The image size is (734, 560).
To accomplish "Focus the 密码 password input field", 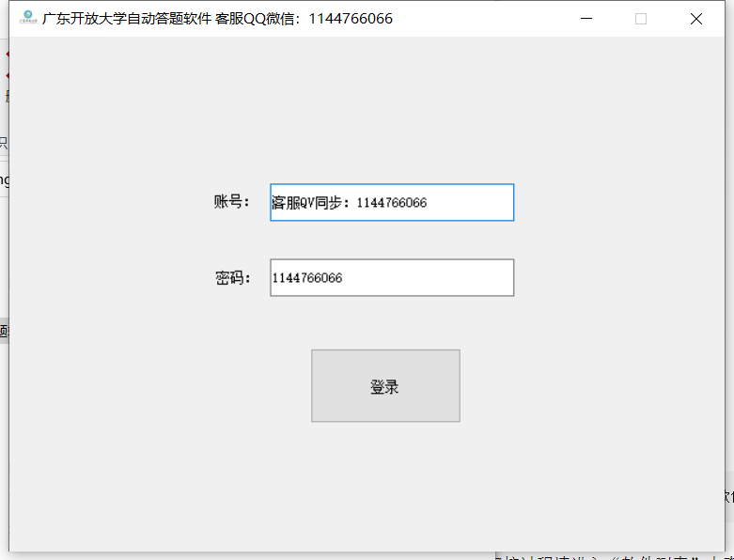I will 392,277.
